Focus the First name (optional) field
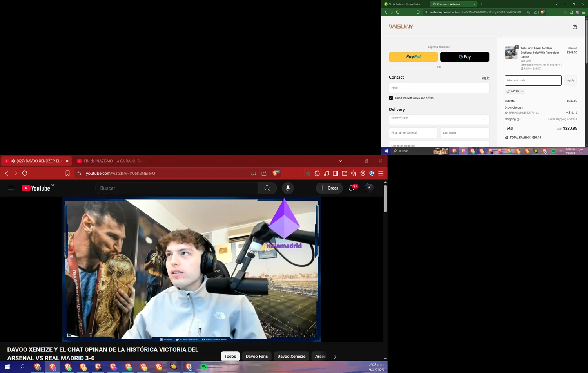The height and width of the screenshot is (373, 588). (413, 133)
